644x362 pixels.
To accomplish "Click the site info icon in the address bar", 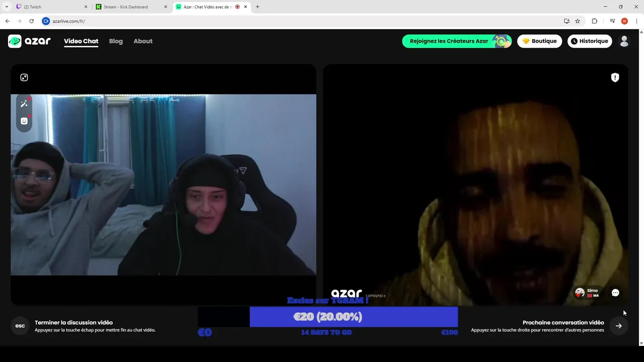I will (46, 21).
